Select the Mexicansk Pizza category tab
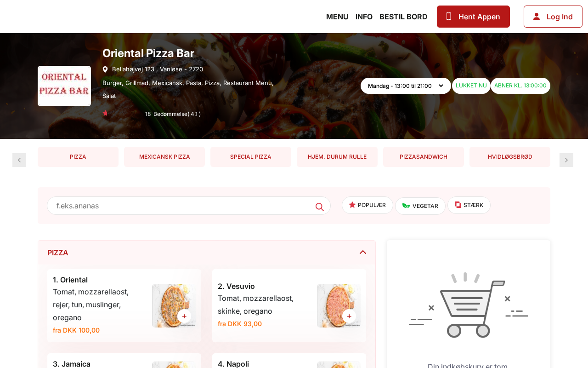 pyautogui.click(x=164, y=157)
